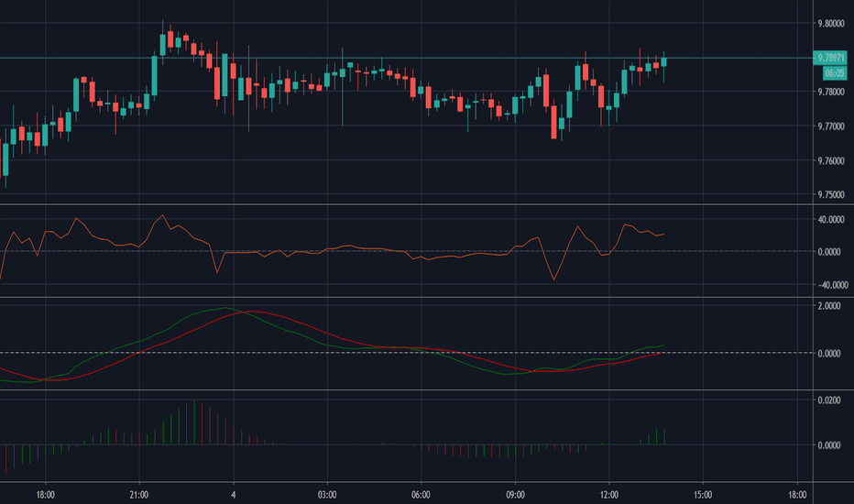The image size is (854, 504).
Task: Click the 03:00 time axis label
Action: [327, 495]
